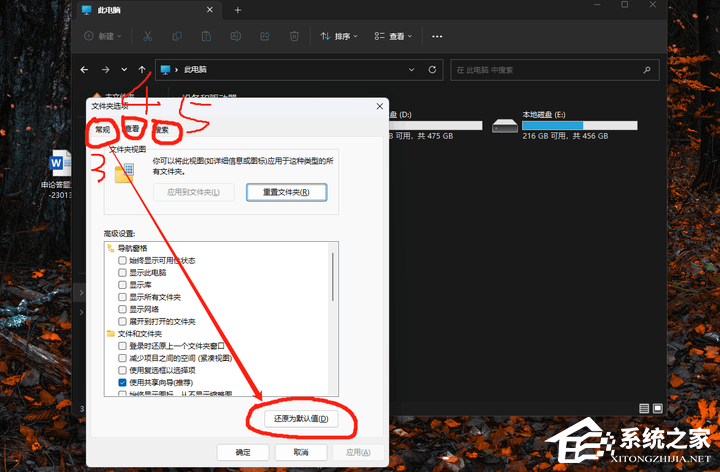Uncheck 使用共享向导(推荐) checkbox
The height and width of the screenshot is (472, 720).
tap(123, 382)
